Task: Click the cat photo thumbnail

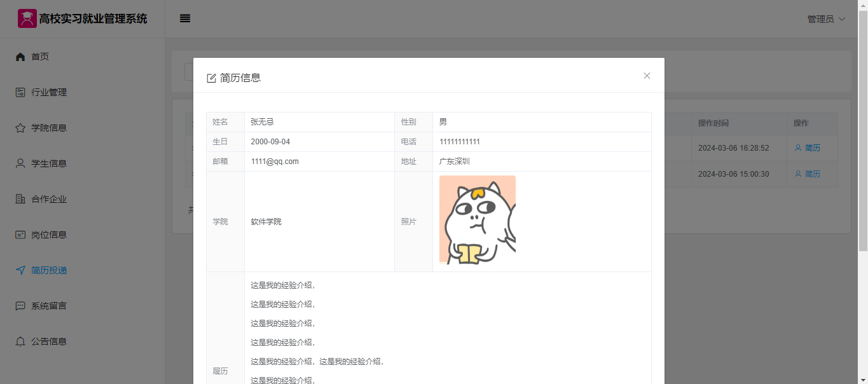Action: (478, 220)
